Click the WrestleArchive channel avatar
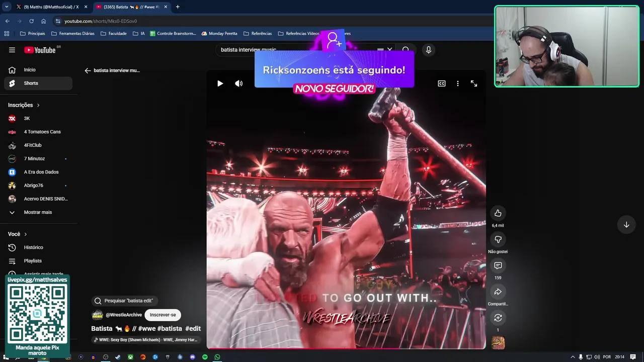This screenshot has width=644, height=362. point(97,315)
